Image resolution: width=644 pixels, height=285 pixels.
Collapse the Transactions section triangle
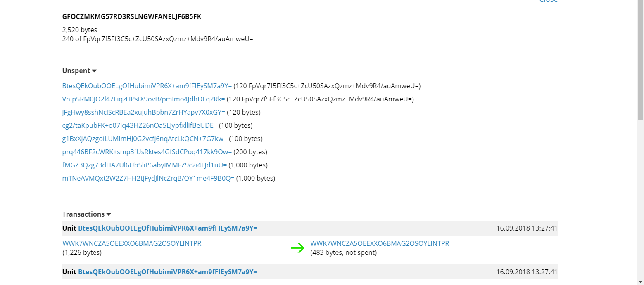click(109, 214)
